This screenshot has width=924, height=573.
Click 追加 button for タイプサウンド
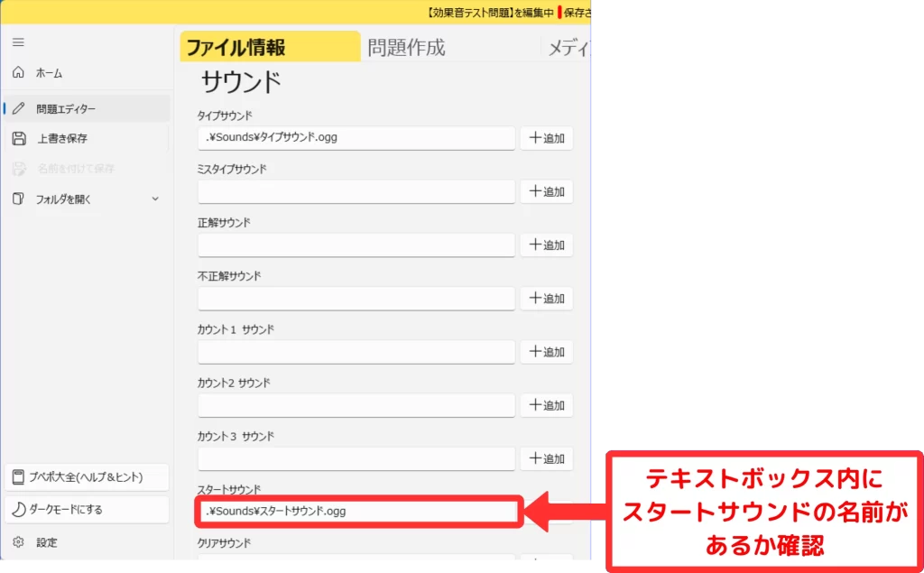coord(547,138)
